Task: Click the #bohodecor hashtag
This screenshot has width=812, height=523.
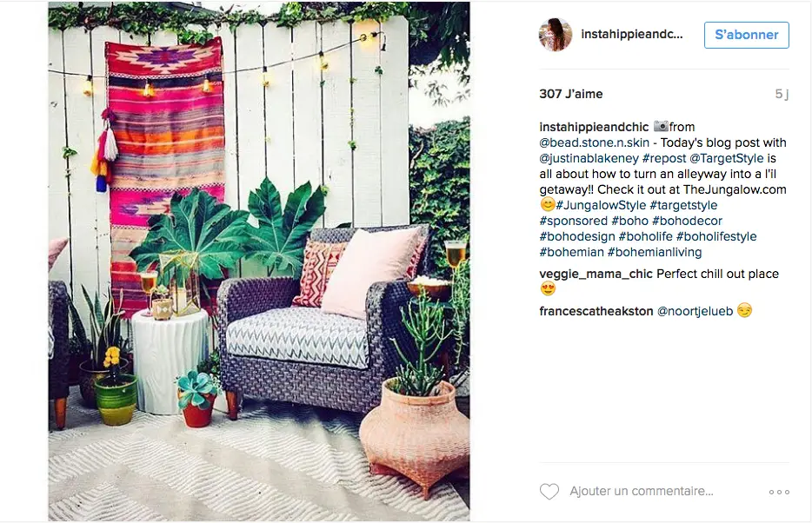Action: point(687,221)
